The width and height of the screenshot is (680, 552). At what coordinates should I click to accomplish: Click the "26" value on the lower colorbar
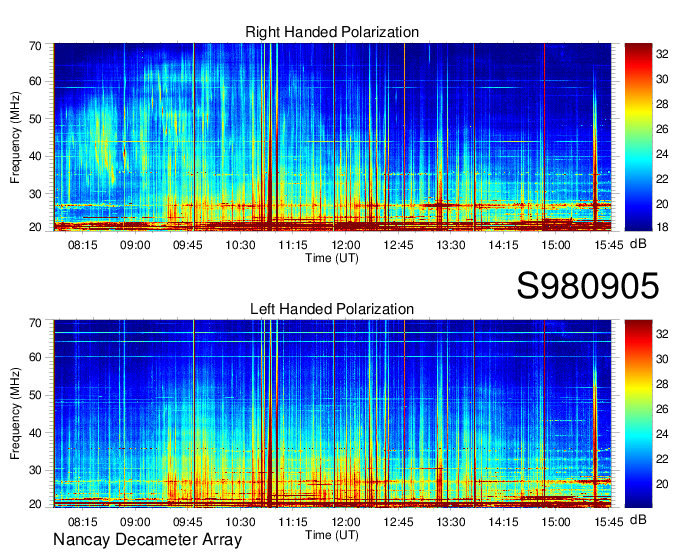pos(662,409)
